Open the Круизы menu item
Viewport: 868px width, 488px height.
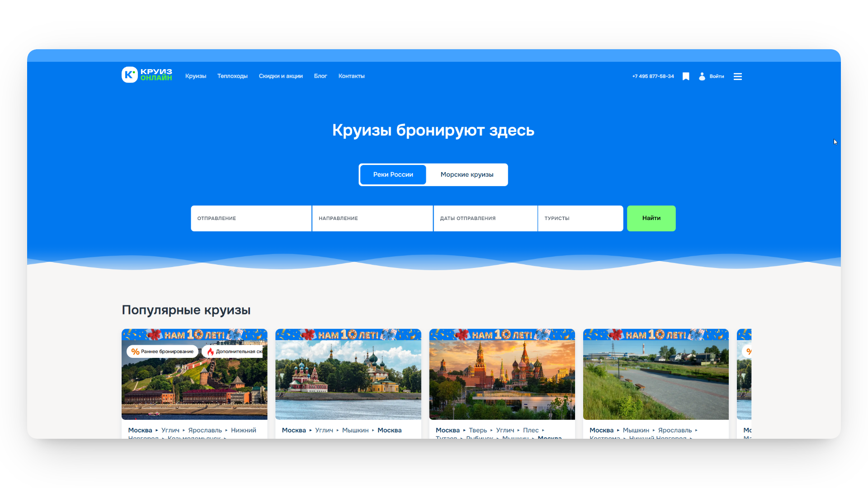tap(196, 76)
